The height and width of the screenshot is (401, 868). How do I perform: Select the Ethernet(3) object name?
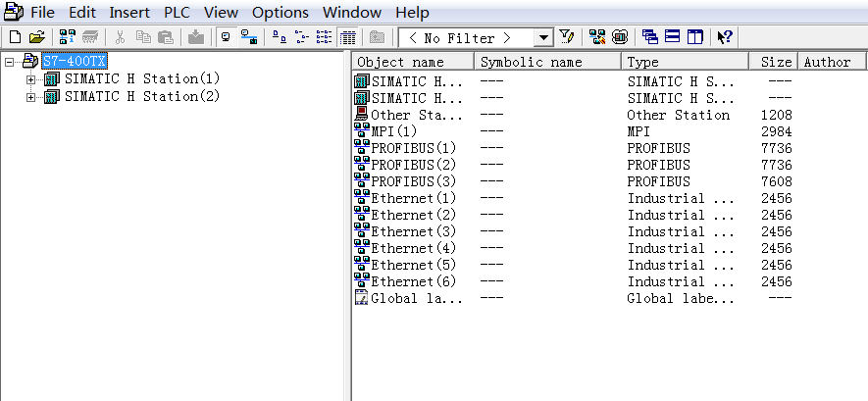point(414,231)
